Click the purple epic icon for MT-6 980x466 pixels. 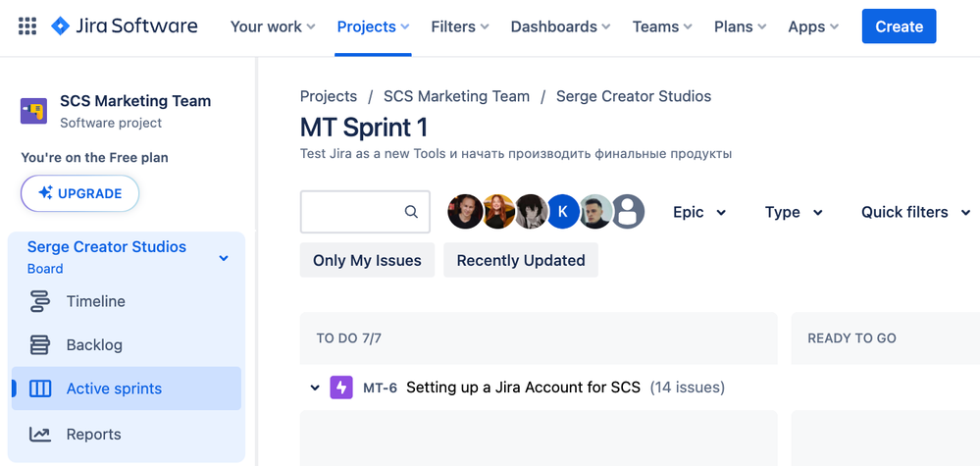click(x=341, y=388)
